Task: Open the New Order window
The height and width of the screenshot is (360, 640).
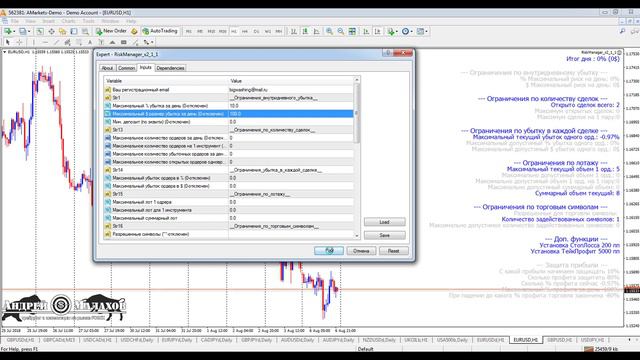Action: (111, 31)
